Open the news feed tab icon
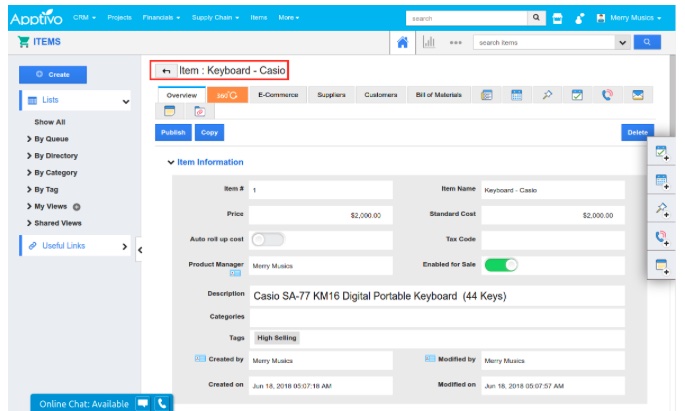 (x=486, y=95)
